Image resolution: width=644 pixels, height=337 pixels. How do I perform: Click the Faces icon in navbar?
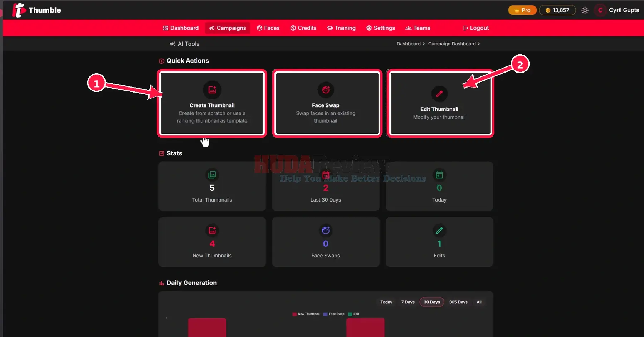[x=259, y=28]
